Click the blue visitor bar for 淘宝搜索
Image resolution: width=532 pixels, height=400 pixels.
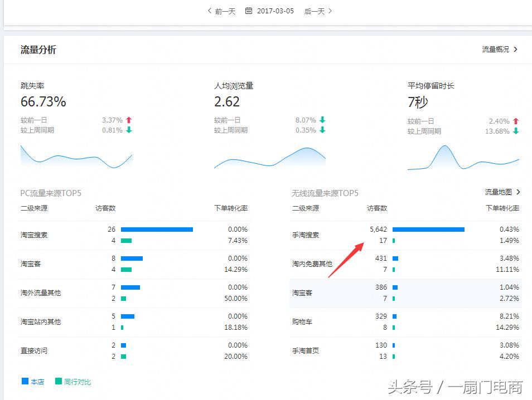156,229
